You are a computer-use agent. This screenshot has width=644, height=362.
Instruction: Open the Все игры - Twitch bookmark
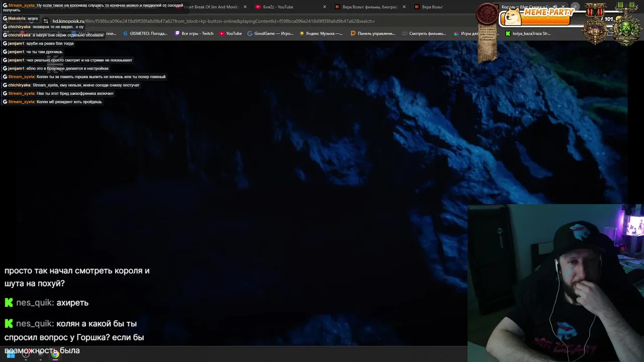click(x=194, y=34)
